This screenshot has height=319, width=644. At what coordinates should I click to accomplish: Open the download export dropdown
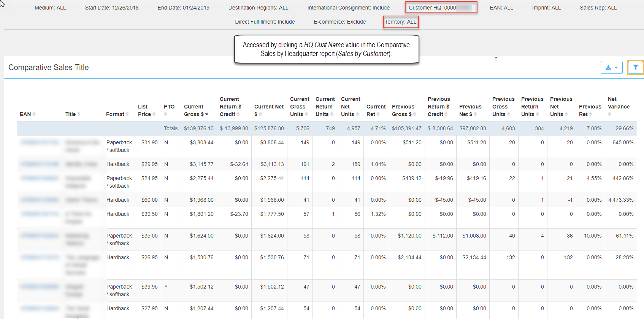coord(611,67)
